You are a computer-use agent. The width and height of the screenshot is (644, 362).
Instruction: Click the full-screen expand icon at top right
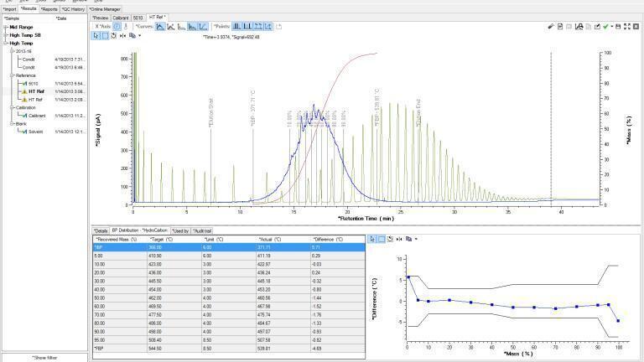click(x=627, y=26)
